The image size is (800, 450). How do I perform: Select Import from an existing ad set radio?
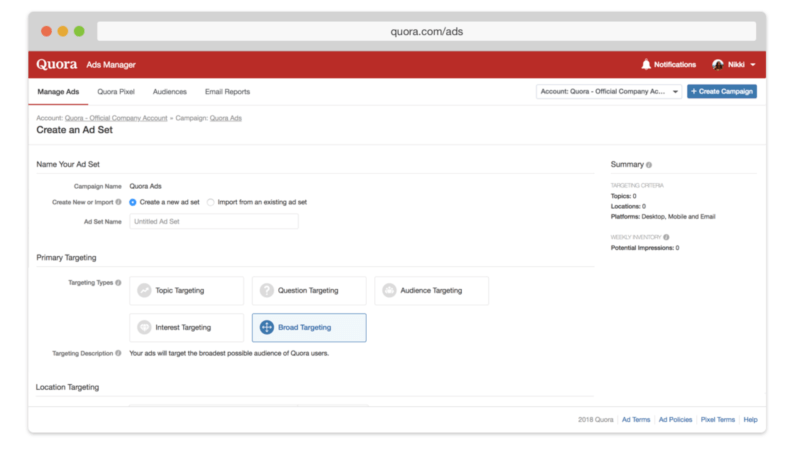[211, 203]
